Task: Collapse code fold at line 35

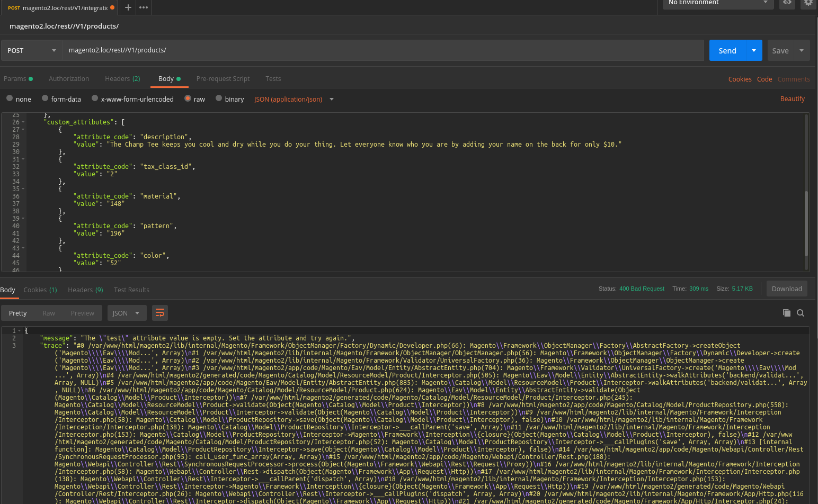Action: [23, 189]
